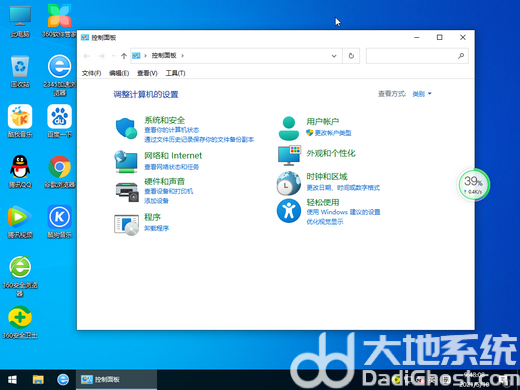
Task: Open File Explorer from the taskbar
Action: [x=38, y=380]
